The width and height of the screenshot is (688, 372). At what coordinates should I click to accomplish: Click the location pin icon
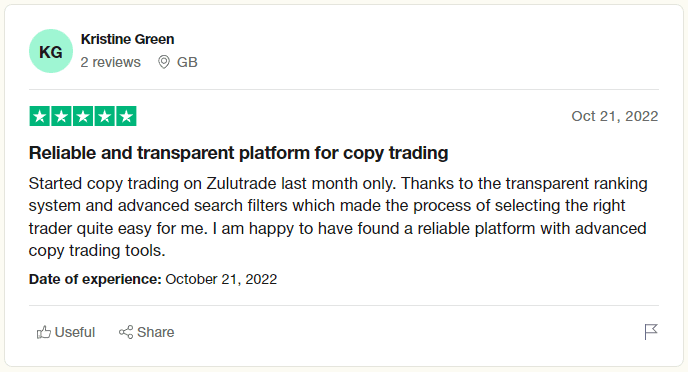pos(164,62)
